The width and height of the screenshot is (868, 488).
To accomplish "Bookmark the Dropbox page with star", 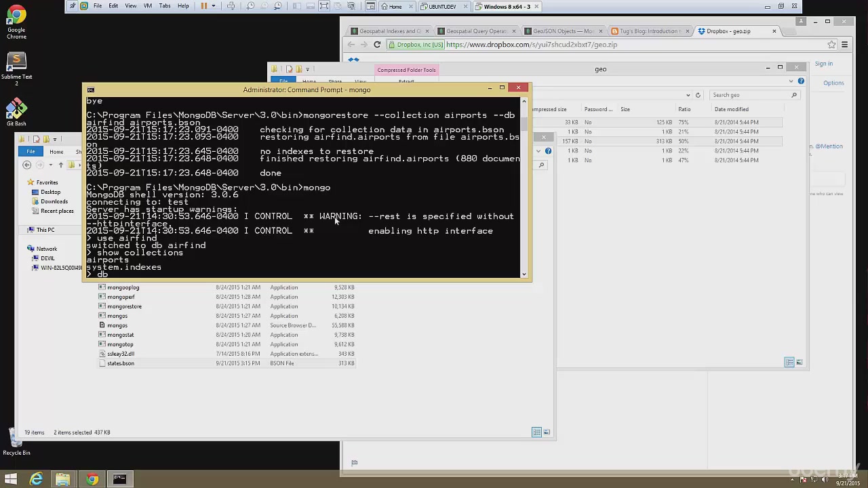I will coord(831,45).
